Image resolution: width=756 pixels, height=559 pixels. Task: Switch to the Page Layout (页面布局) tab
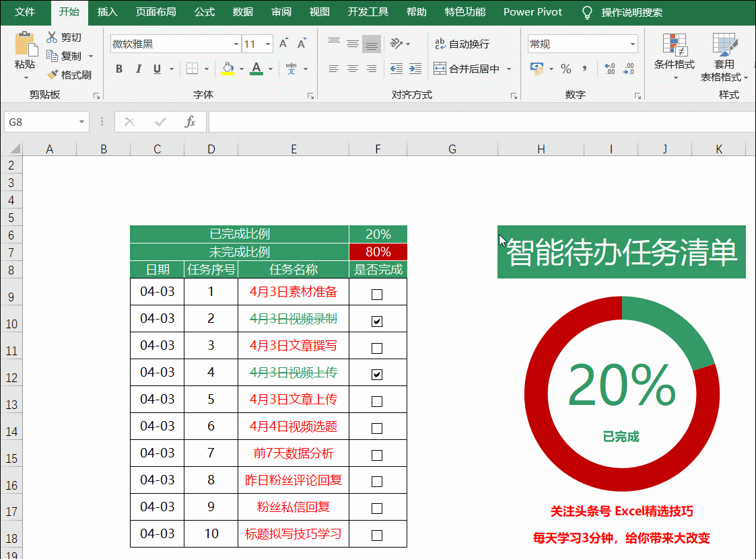[x=156, y=12]
